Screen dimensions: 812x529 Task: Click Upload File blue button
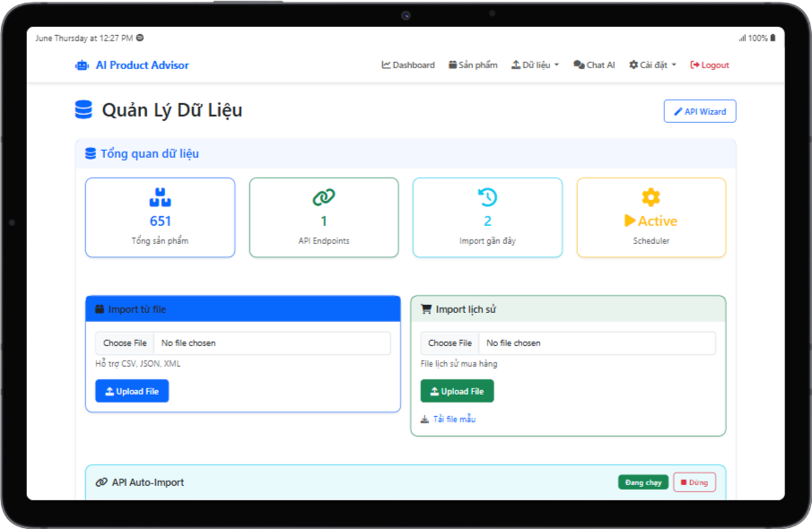[x=132, y=391]
